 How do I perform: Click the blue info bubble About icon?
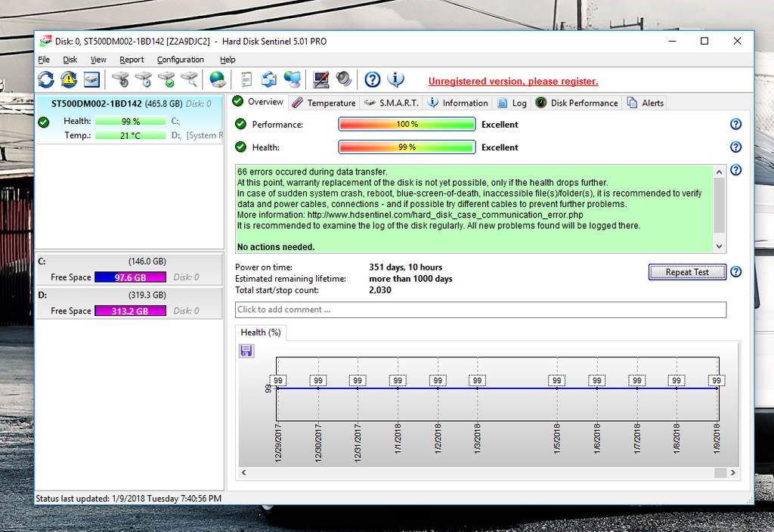(x=395, y=79)
